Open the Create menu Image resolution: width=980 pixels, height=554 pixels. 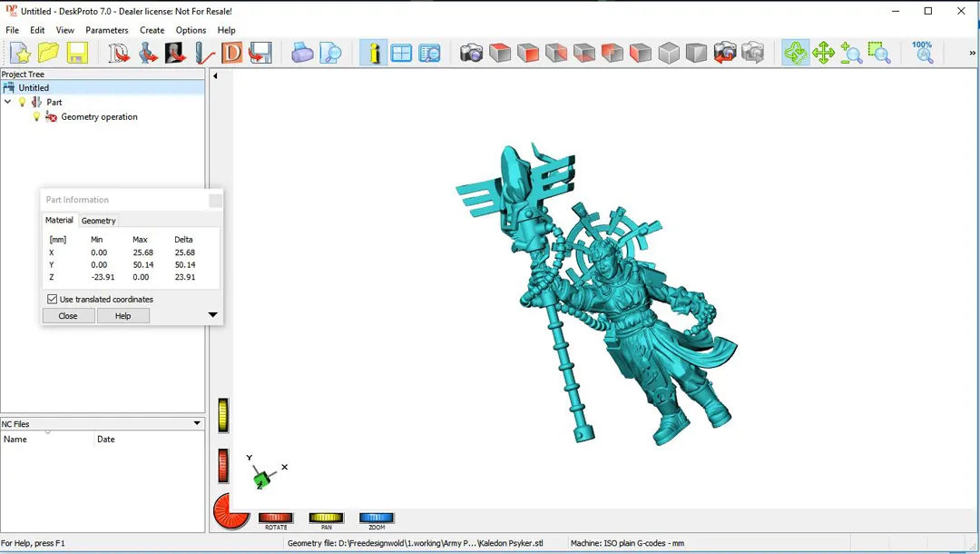click(x=152, y=30)
